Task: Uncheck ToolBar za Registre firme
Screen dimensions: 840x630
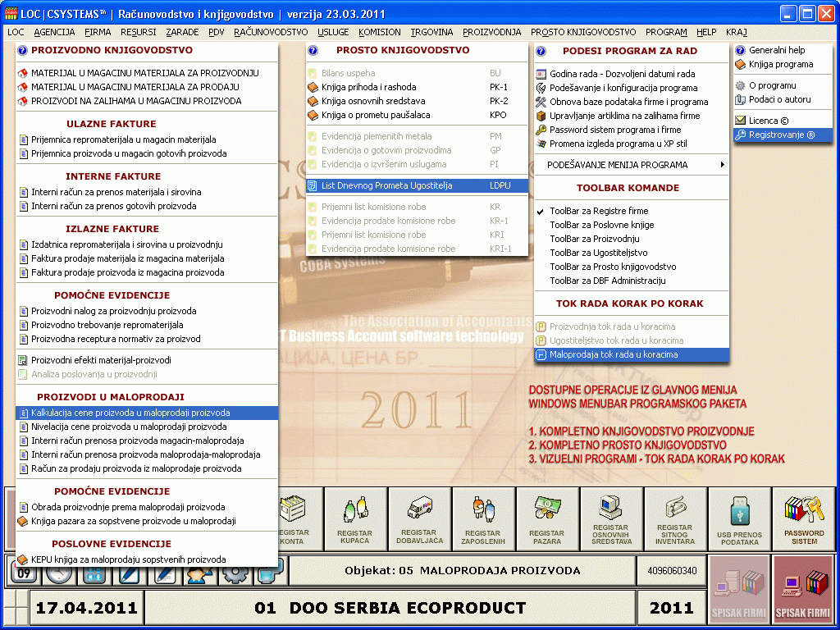Action: pos(632,211)
